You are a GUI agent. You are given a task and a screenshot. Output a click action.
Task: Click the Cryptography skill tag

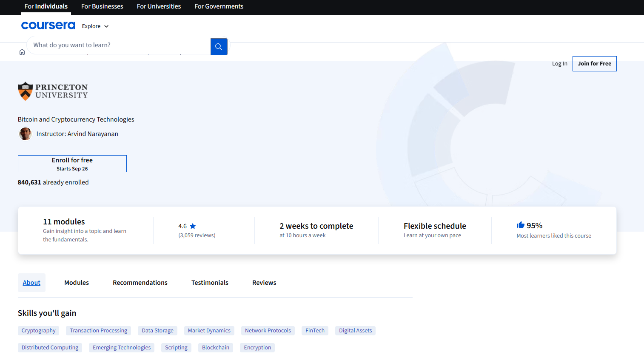(x=39, y=331)
